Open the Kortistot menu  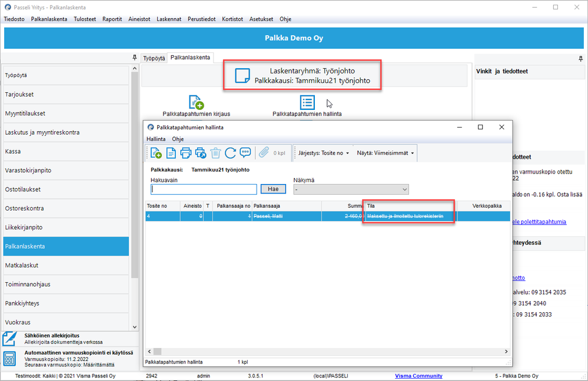232,19
